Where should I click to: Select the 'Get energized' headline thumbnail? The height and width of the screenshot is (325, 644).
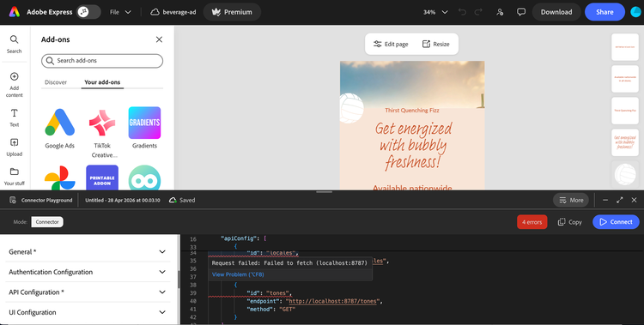coord(625,142)
